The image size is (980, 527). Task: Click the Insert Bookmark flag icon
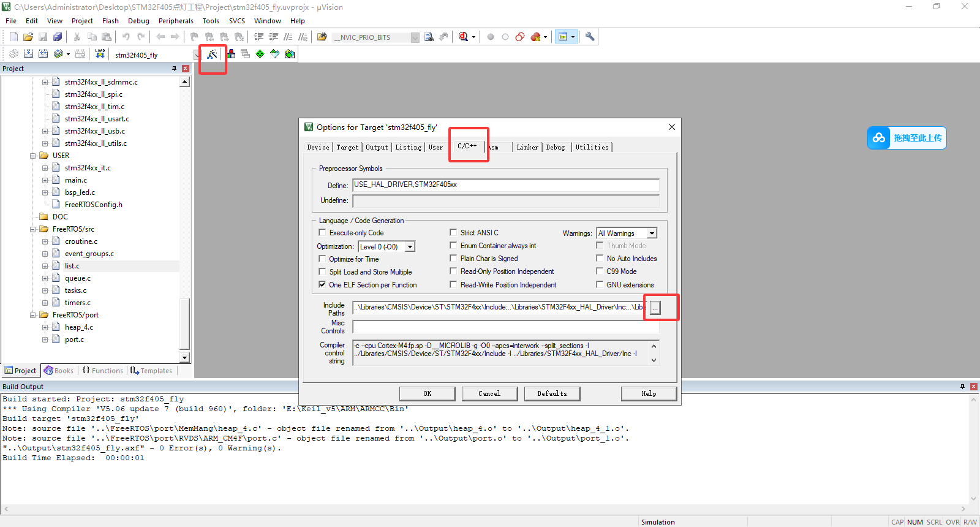(x=194, y=37)
